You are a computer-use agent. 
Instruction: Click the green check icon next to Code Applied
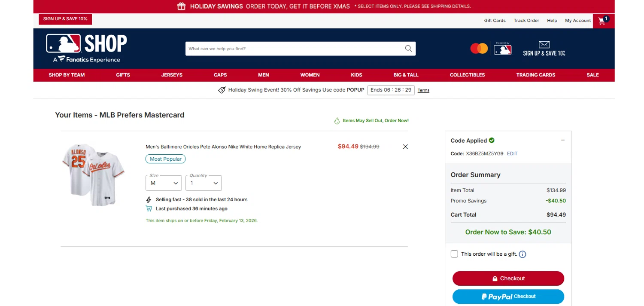coord(492,140)
